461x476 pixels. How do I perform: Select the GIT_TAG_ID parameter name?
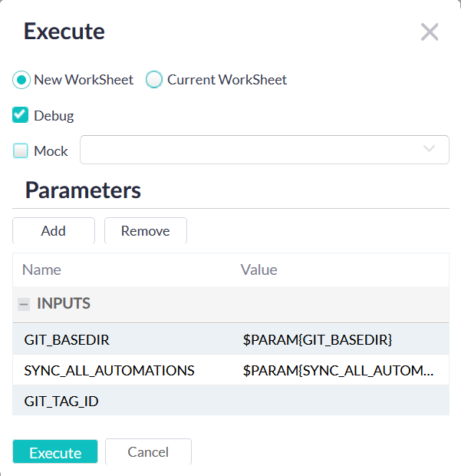click(x=61, y=402)
